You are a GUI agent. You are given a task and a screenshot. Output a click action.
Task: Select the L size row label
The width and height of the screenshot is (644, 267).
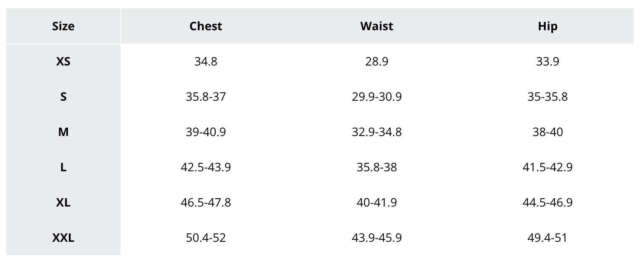(63, 168)
